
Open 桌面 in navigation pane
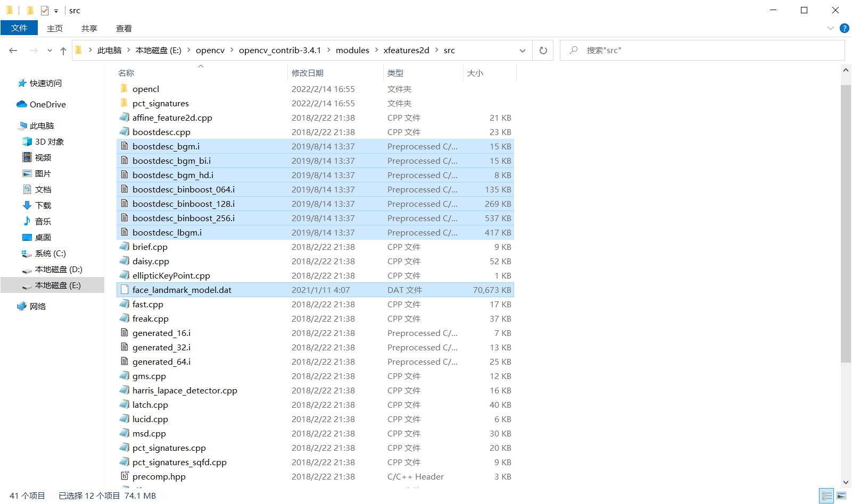click(43, 238)
